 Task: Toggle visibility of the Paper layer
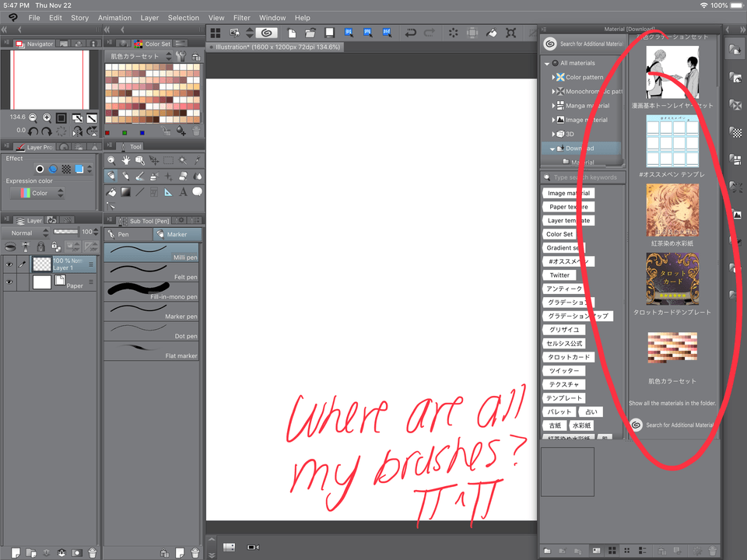coord(9,282)
